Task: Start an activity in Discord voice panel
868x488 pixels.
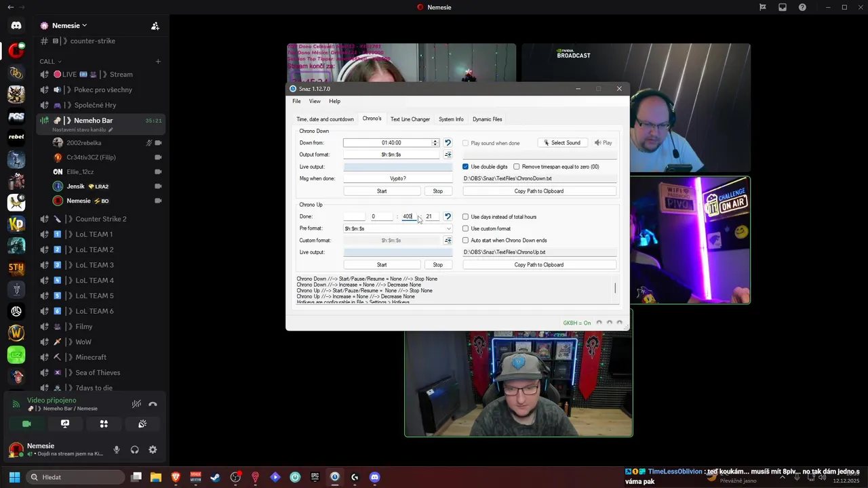Action: click(x=104, y=424)
